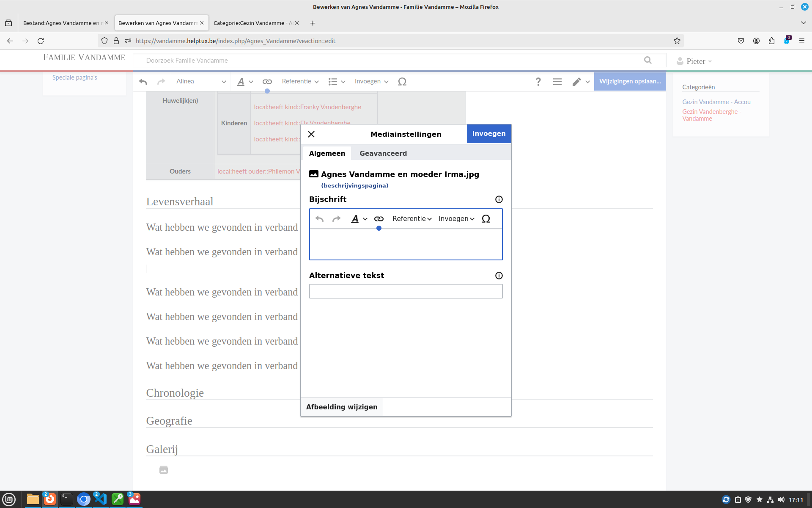Expand the Alinea paragraph format dropdown
This screenshot has height=508, width=812.
click(201, 82)
